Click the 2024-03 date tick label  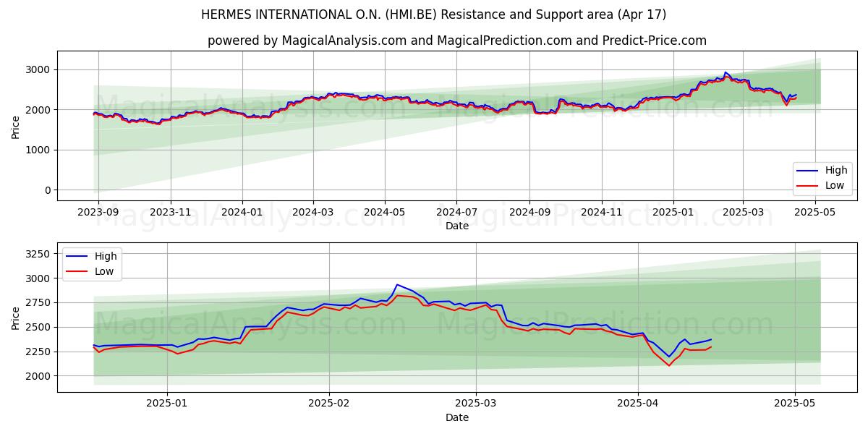313,213
